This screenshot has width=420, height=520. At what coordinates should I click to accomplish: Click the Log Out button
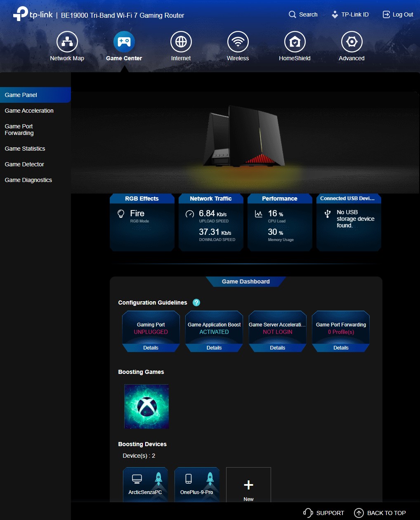coord(398,14)
